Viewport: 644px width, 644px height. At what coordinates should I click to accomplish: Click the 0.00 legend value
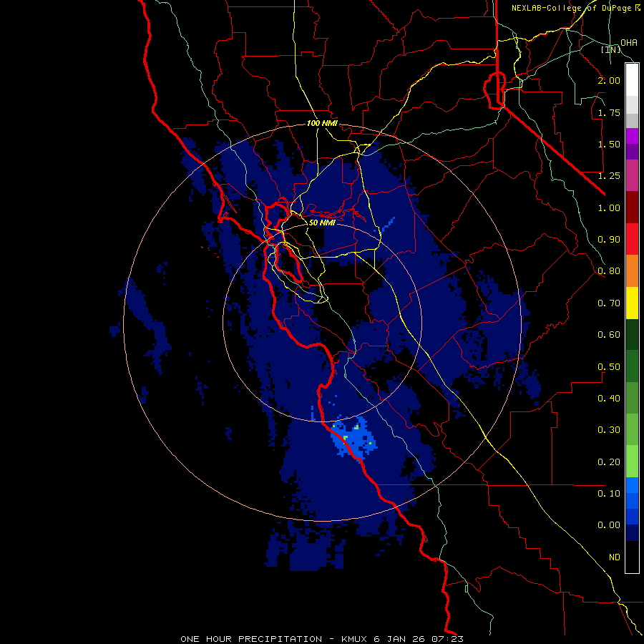click(x=609, y=525)
